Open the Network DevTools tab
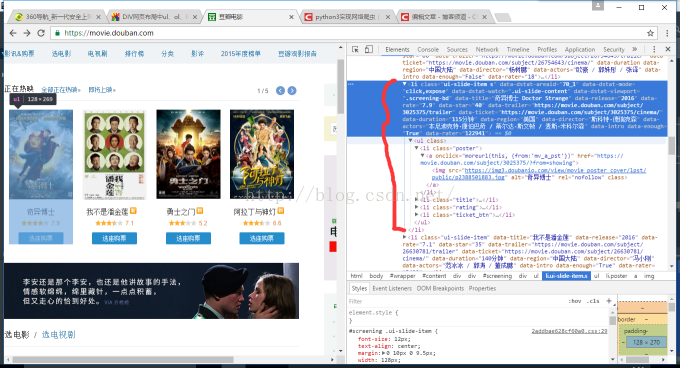This screenshot has height=368, width=680. pos(487,49)
